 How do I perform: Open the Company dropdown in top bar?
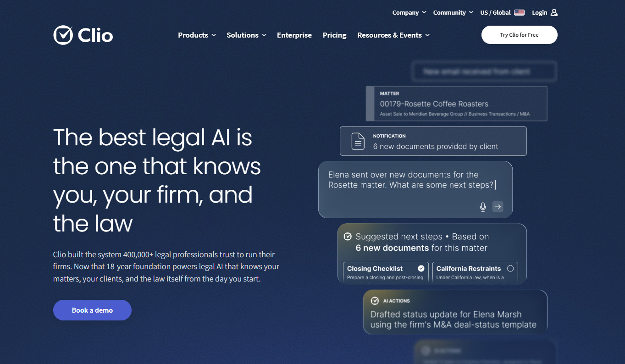409,13
